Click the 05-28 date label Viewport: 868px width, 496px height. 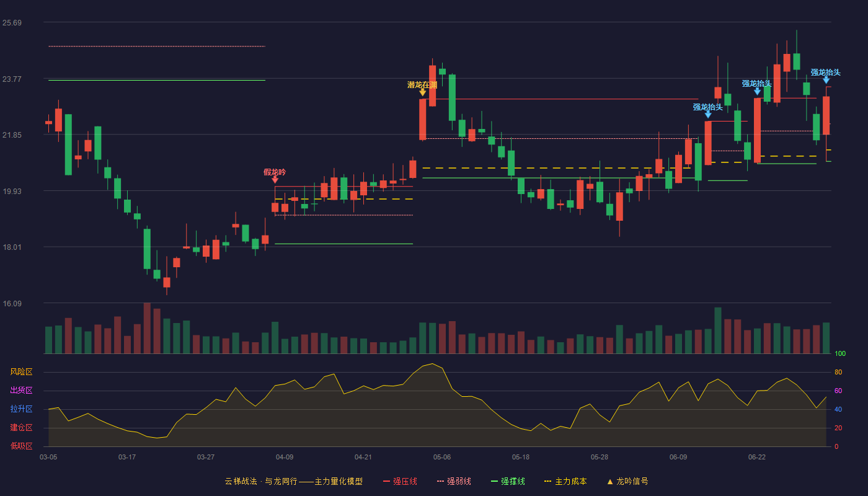pyautogui.click(x=600, y=457)
